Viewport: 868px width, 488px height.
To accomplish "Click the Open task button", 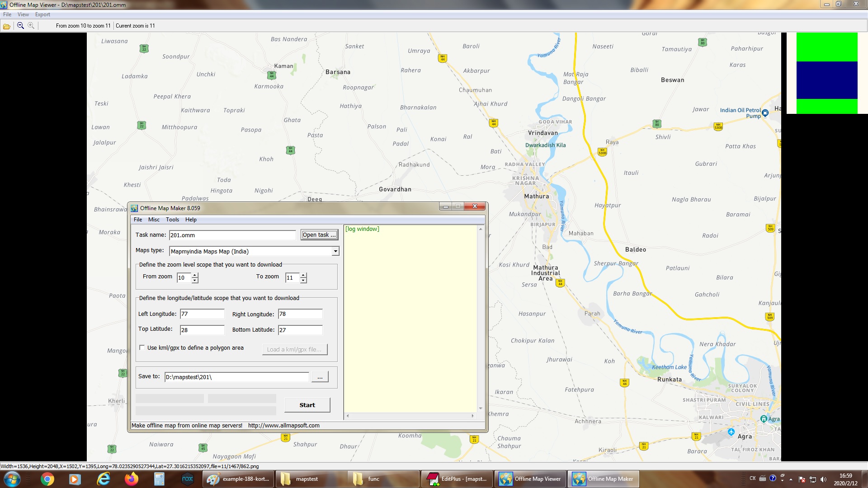I will tap(319, 235).
